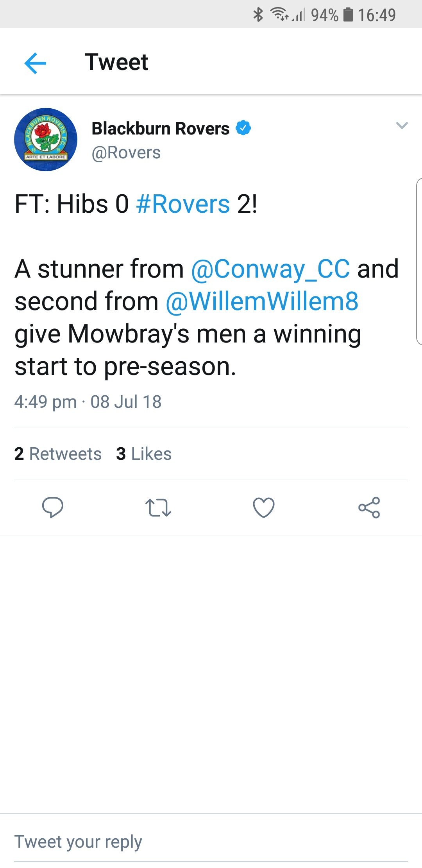View the 2 Retweets list
This screenshot has width=422, height=868.
point(58,454)
